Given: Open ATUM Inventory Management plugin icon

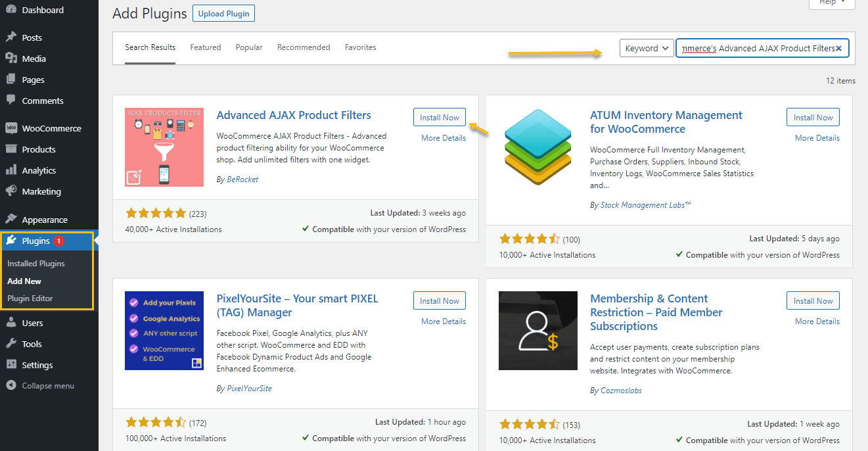Looking at the screenshot, I should pyautogui.click(x=538, y=147).
